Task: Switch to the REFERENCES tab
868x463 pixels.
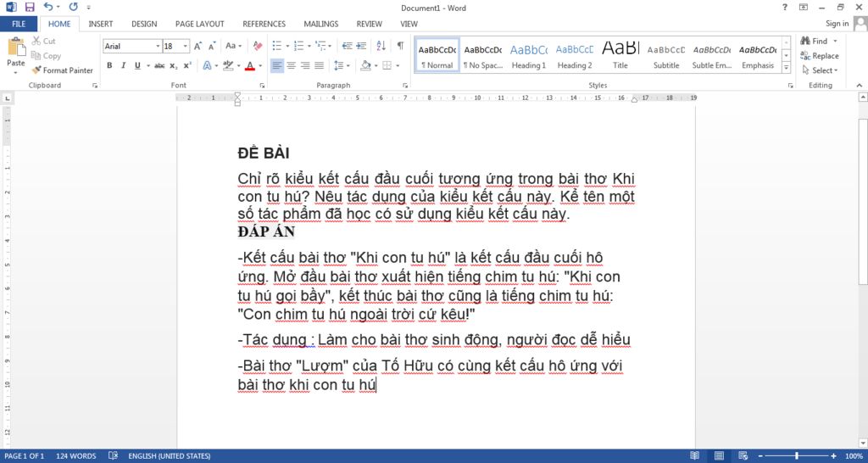Action: [x=264, y=24]
